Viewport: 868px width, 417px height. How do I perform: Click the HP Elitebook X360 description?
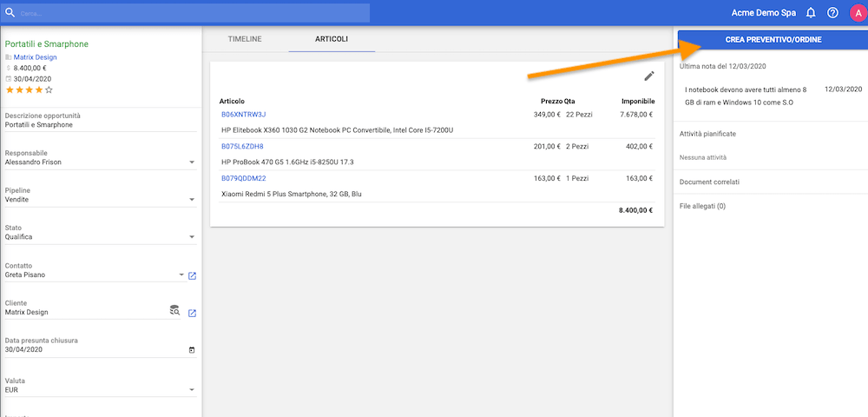[x=337, y=130]
